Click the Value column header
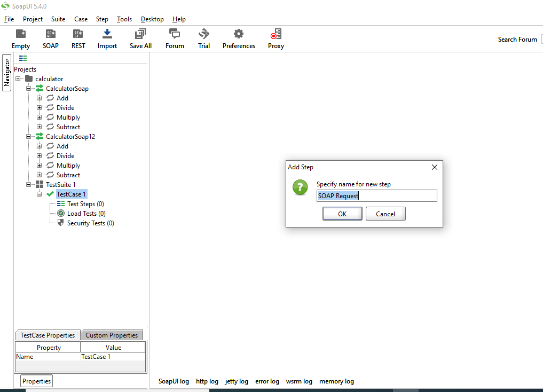543x392 pixels. 113,347
